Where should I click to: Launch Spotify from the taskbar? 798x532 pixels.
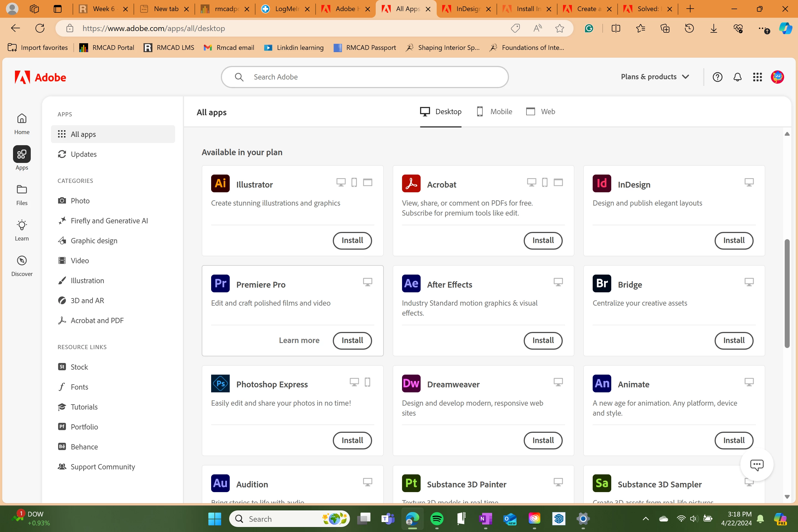point(437,519)
